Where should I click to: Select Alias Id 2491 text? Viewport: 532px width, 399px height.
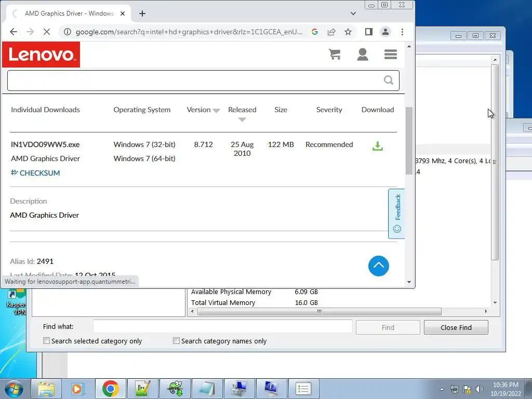coord(32,262)
